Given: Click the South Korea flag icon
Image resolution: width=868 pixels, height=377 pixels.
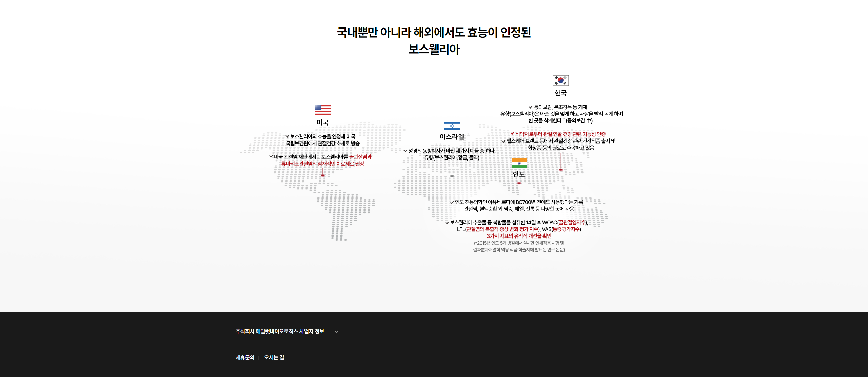Looking at the screenshot, I should [560, 80].
